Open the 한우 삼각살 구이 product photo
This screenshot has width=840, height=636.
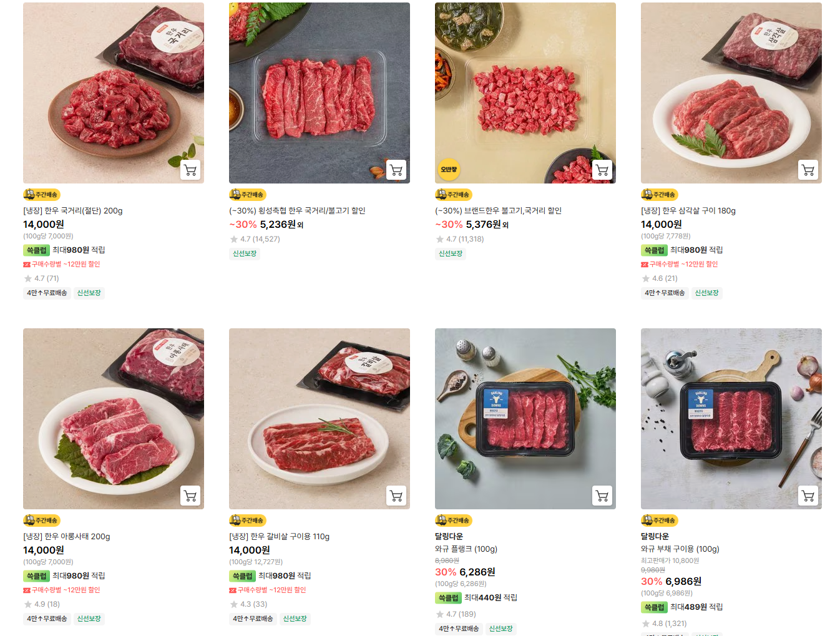click(731, 93)
